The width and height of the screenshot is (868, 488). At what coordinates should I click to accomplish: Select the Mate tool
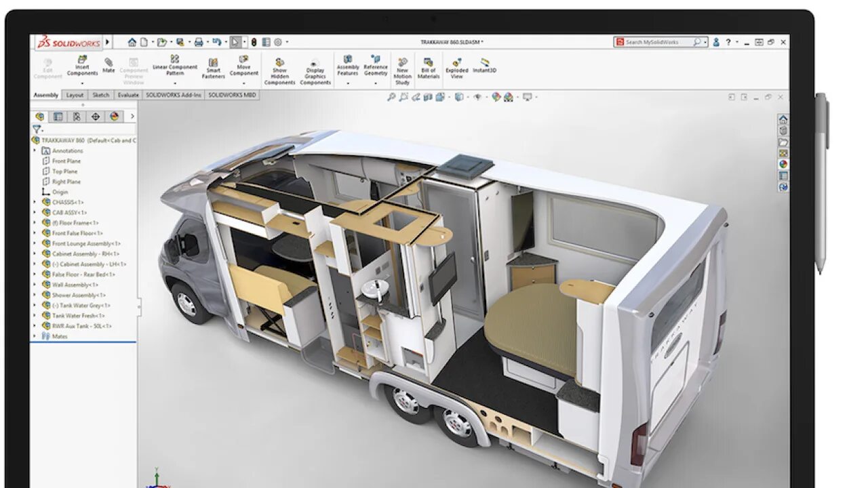tap(108, 65)
